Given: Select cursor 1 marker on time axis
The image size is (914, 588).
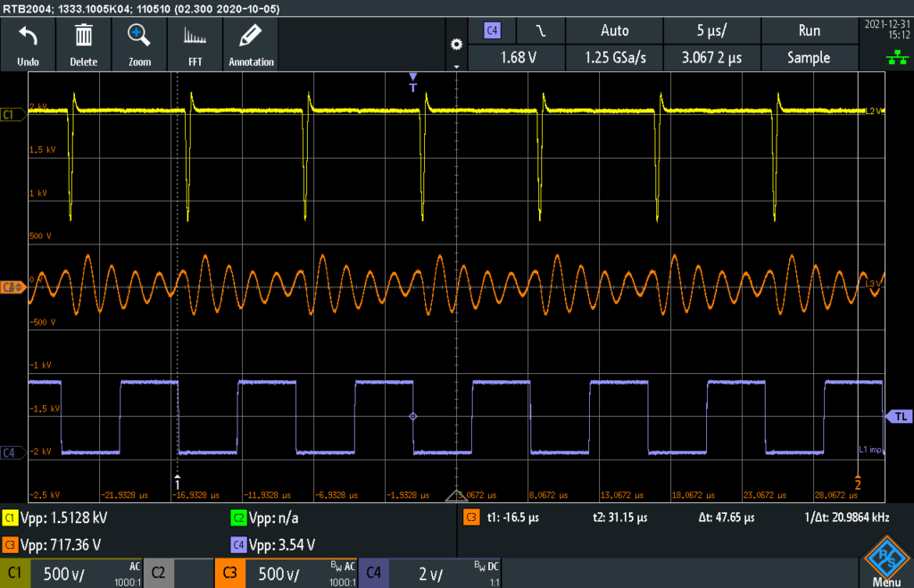Looking at the screenshot, I should pos(178,481).
